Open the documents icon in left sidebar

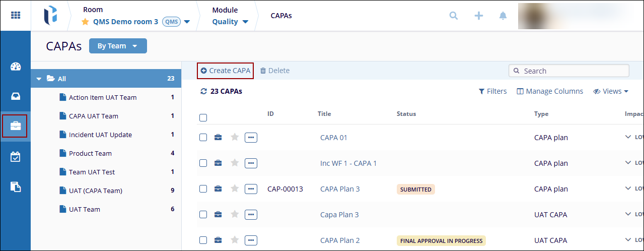[16, 187]
